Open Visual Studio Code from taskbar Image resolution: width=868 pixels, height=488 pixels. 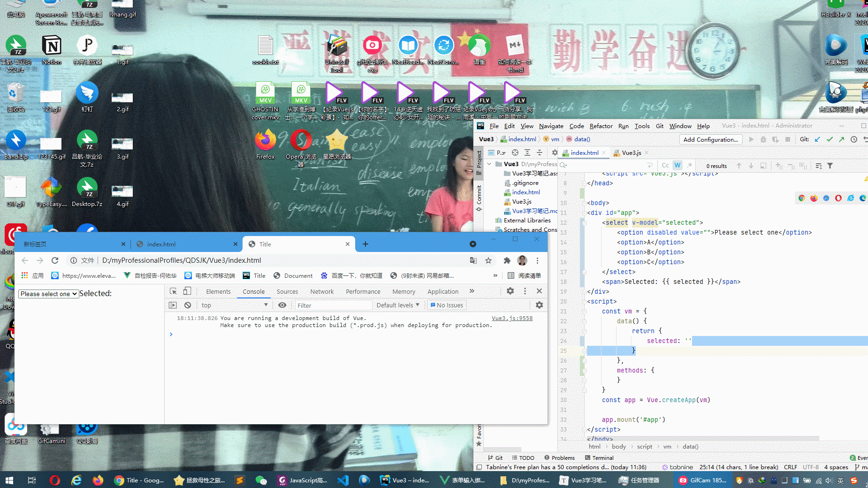(x=343, y=480)
